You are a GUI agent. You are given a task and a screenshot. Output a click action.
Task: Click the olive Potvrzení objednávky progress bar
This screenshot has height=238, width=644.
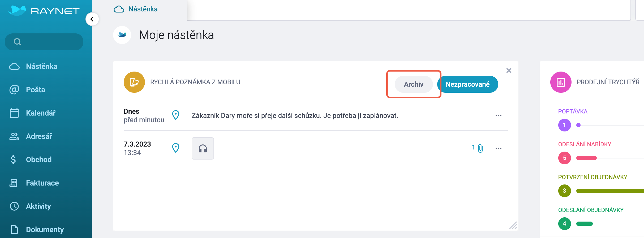point(610,191)
